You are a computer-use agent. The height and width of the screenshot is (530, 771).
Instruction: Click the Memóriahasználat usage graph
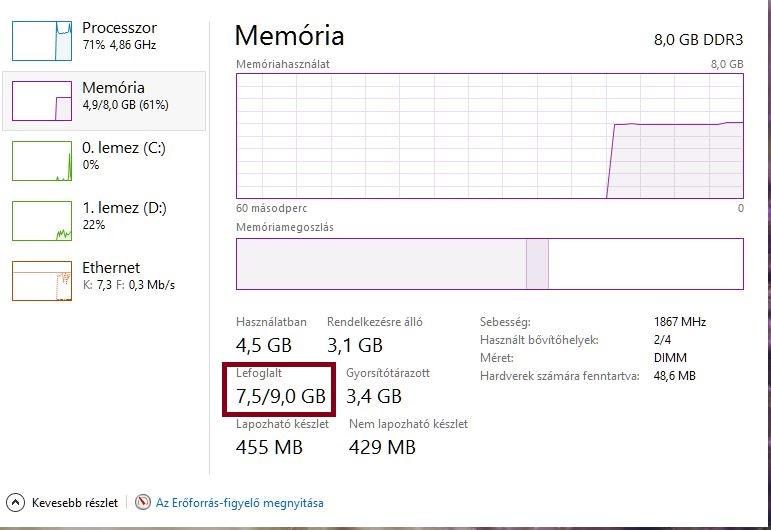490,136
